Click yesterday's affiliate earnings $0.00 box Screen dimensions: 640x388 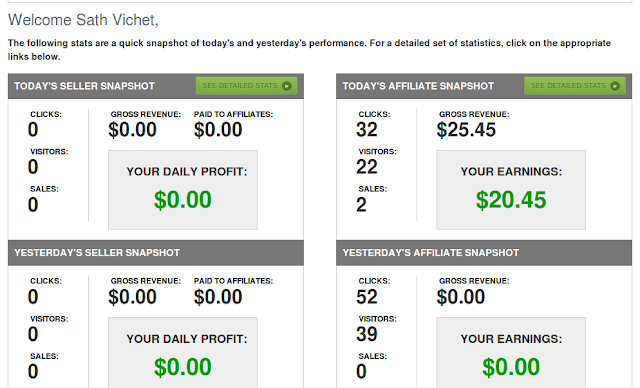[511, 353]
